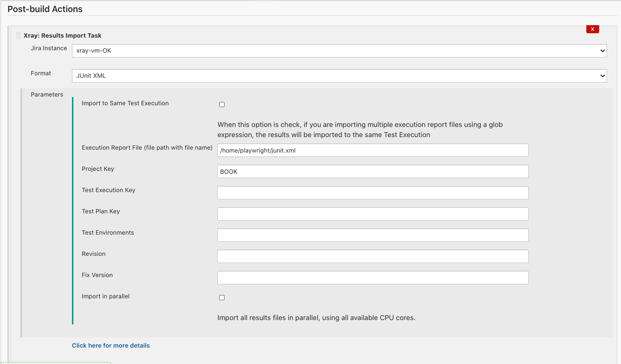Click the 'Jira Instance' label
The height and width of the screenshot is (364, 621).
click(x=49, y=48)
